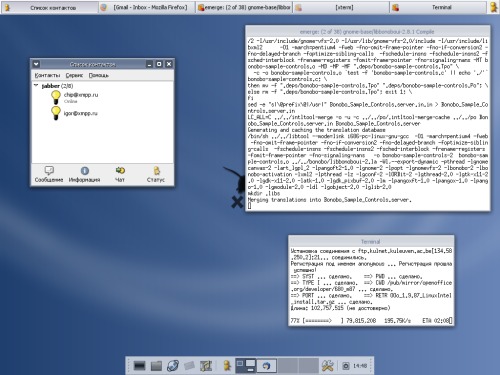Close the contact list window
The image size is (500, 375).
click(x=169, y=64)
